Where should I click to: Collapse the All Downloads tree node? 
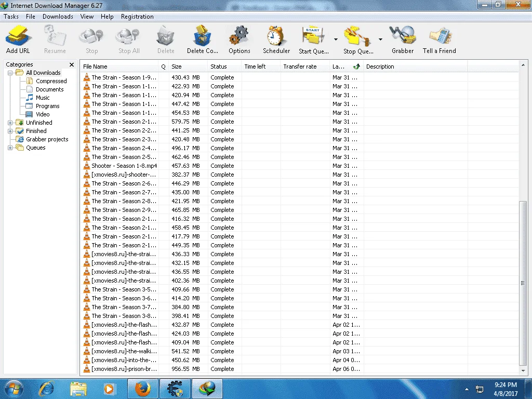10,73
